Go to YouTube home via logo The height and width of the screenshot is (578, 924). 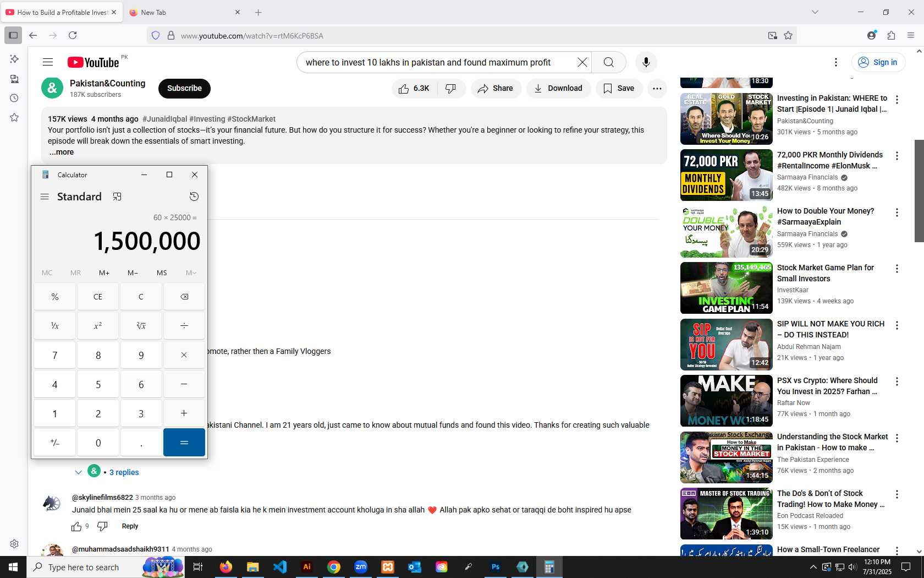tap(94, 62)
